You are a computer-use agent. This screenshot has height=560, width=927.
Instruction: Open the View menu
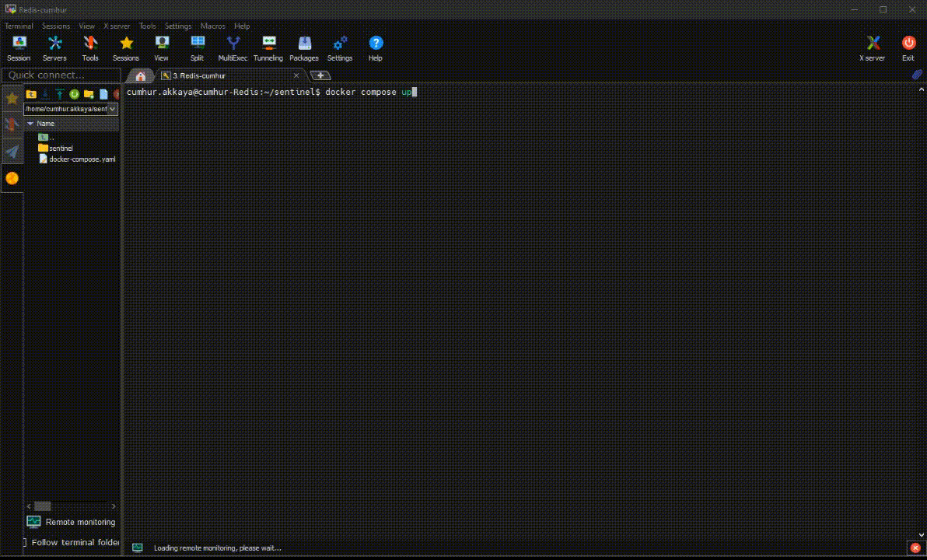pos(87,26)
